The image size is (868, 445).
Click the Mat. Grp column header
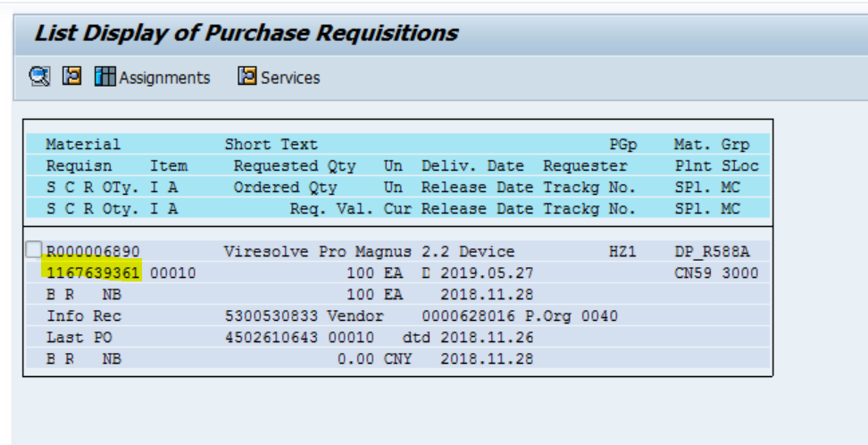[712, 145]
